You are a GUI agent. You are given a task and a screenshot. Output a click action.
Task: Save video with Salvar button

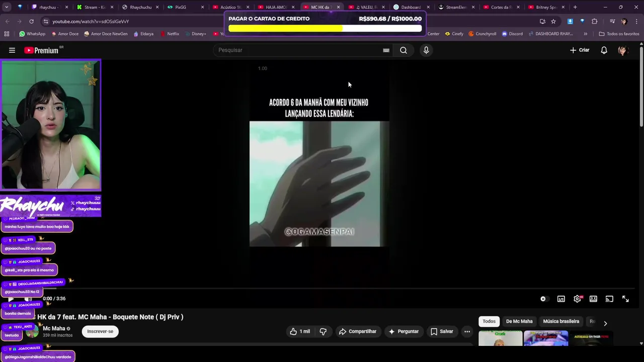[442, 331]
